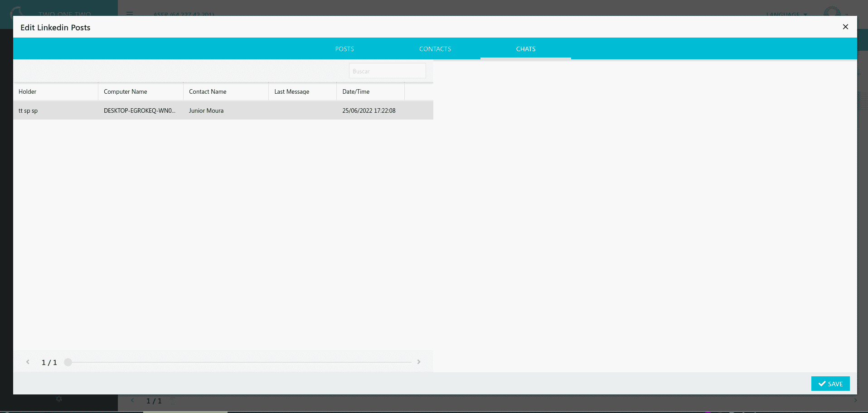The image size is (868, 413).
Task: Click the DESKTOP-EGROKEQ-WN0... computer name cell
Action: (x=141, y=110)
